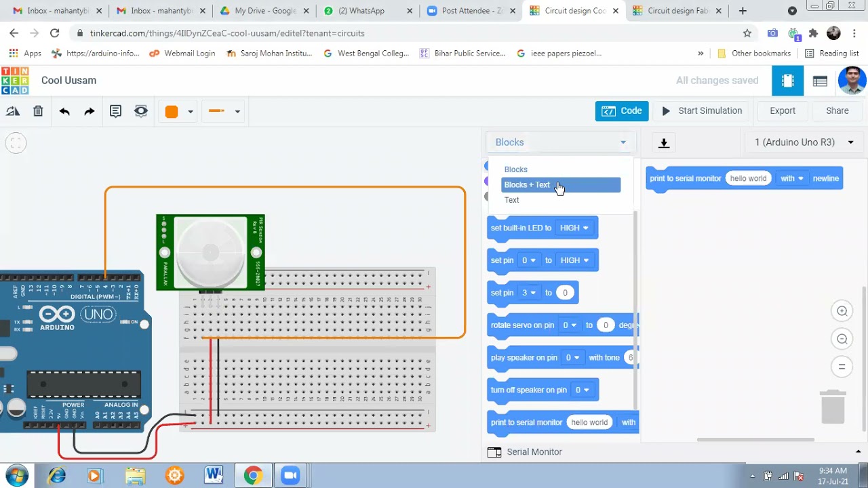This screenshot has height=488, width=868.
Task: Open the user profile avatar
Action: coord(852,81)
